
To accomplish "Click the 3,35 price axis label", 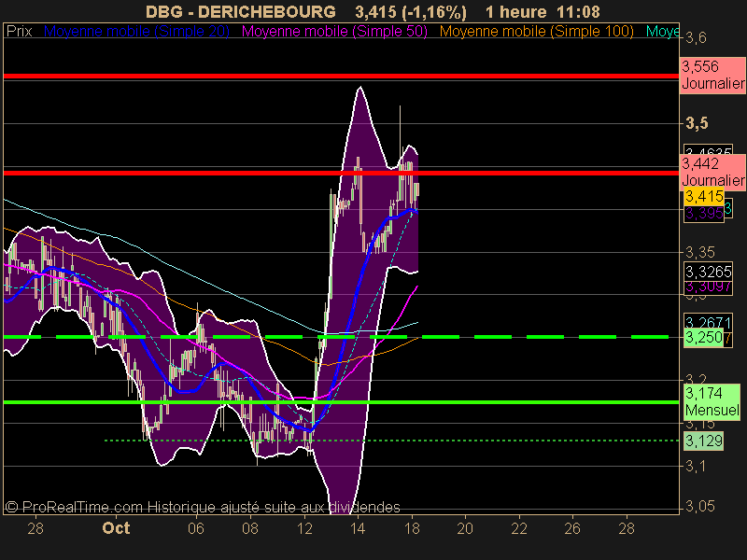I will pyautogui.click(x=700, y=252).
